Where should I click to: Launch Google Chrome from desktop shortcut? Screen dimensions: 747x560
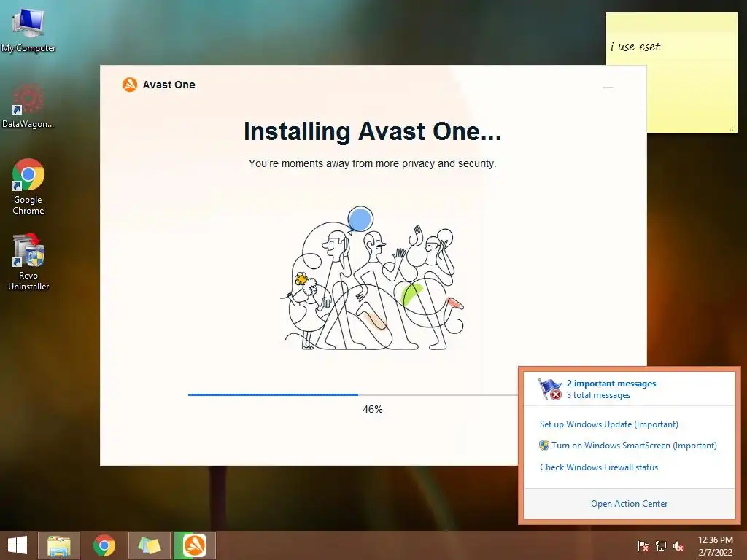coord(28,186)
